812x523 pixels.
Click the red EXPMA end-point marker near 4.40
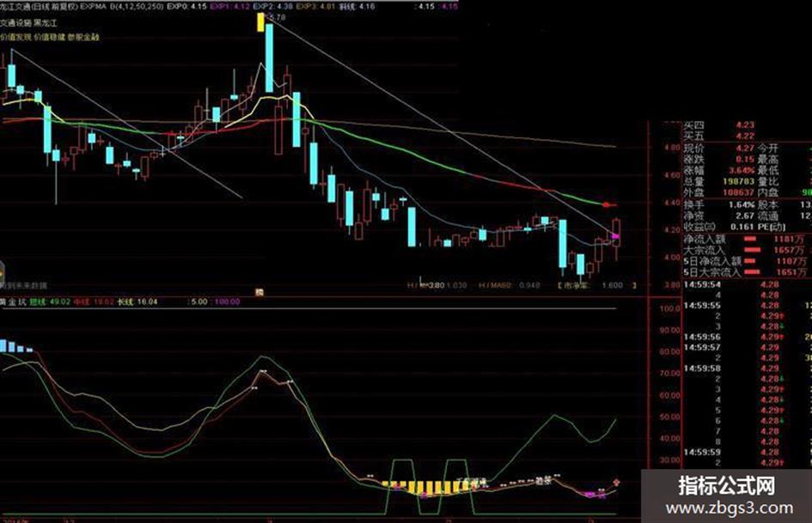click(x=607, y=205)
